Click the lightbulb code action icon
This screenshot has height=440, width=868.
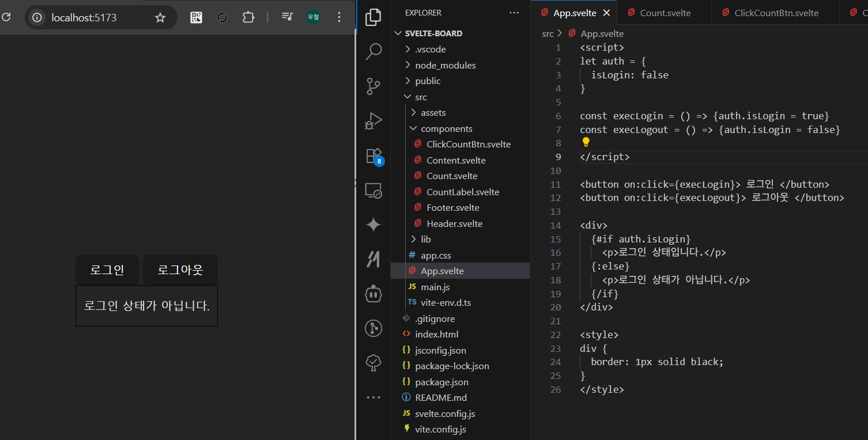(x=586, y=142)
